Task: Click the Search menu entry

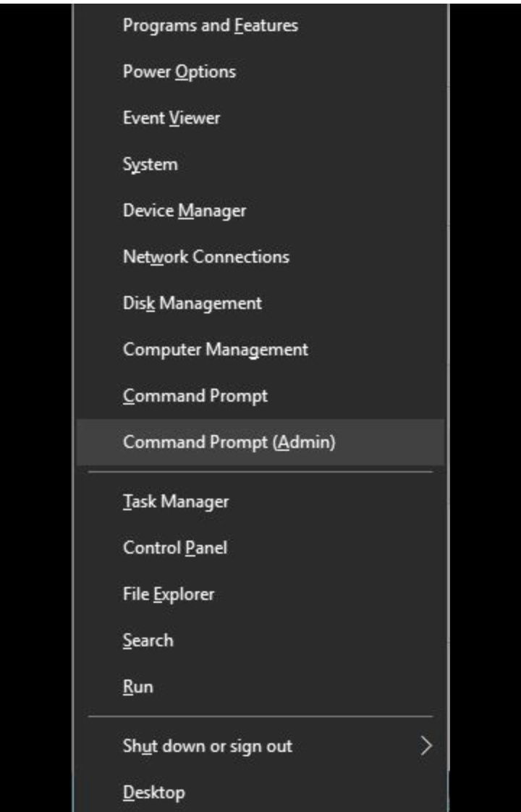Action: pos(148,640)
